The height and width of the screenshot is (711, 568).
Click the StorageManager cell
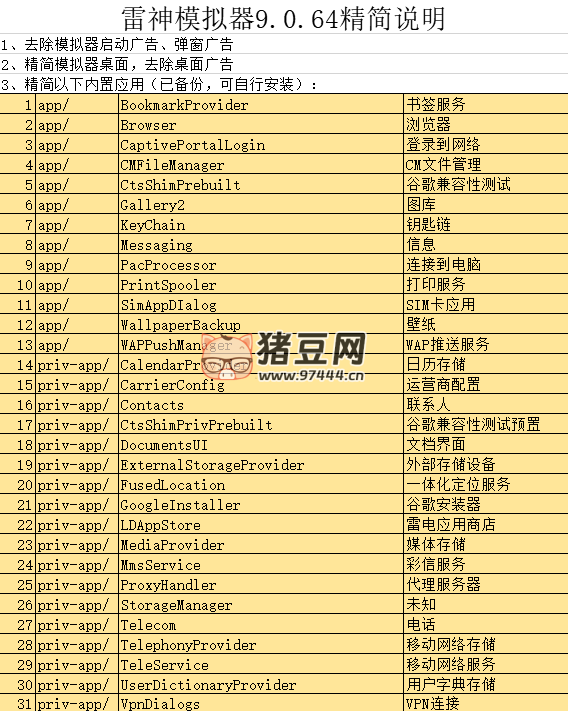point(261,604)
